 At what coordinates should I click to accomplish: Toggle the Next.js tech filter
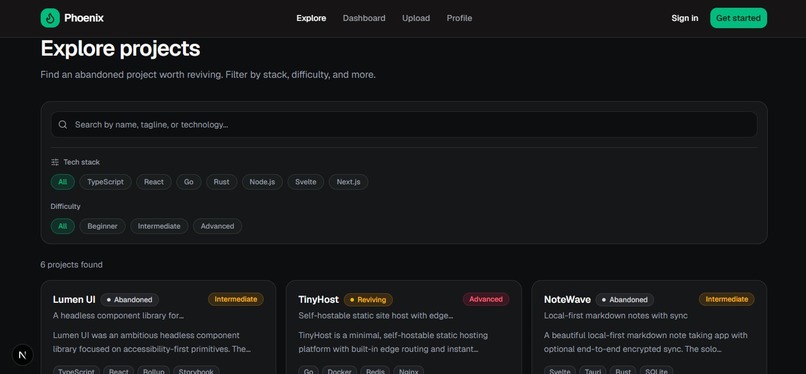tap(349, 182)
